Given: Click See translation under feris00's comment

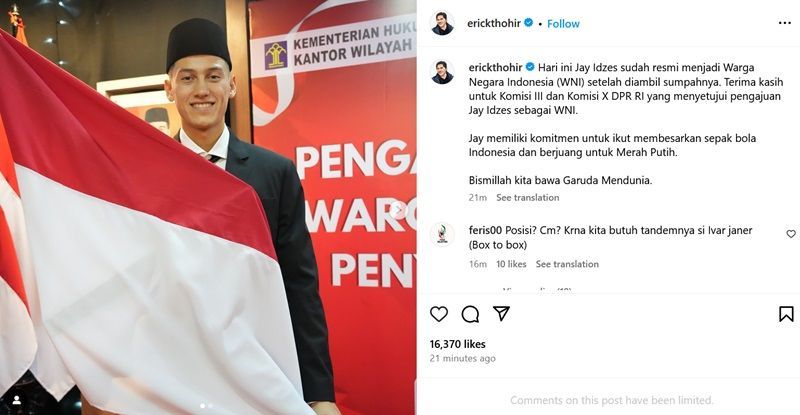Looking at the screenshot, I should coord(567,264).
